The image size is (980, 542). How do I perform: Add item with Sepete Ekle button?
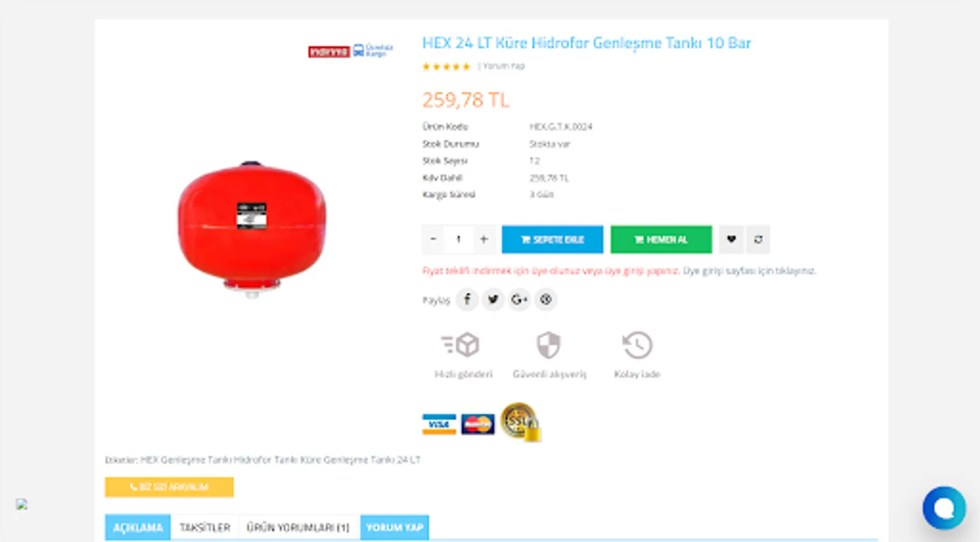(x=553, y=239)
